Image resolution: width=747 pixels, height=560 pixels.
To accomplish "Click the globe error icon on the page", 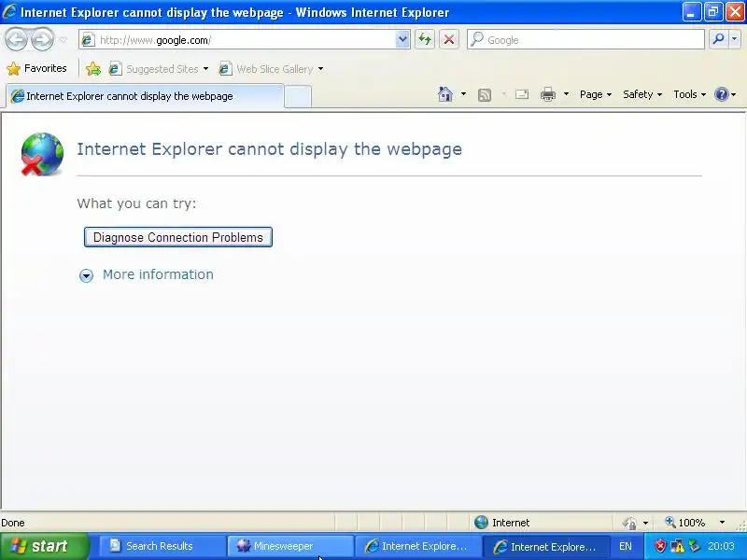I will point(42,154).
